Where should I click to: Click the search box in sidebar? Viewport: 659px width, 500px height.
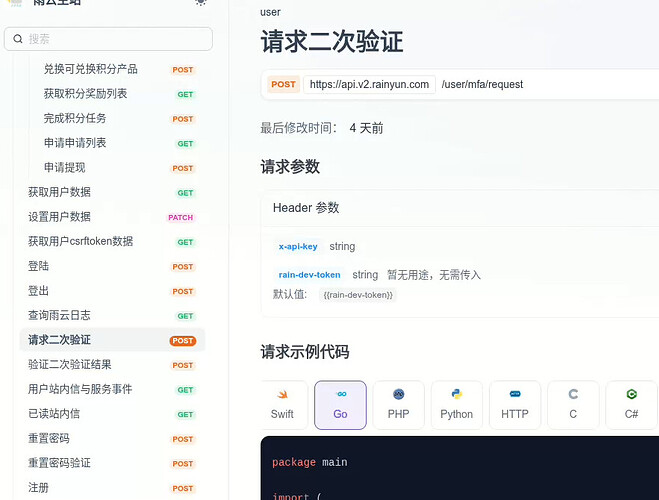108,39
